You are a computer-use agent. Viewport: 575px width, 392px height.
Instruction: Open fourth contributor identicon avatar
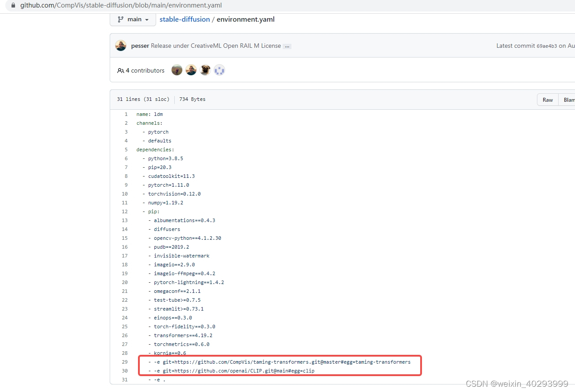219,70
